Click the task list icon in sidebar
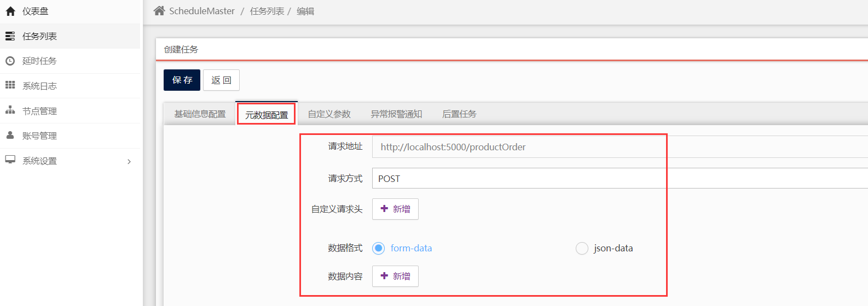The height and width of the screenshot is (306, 868). point(10,36)
